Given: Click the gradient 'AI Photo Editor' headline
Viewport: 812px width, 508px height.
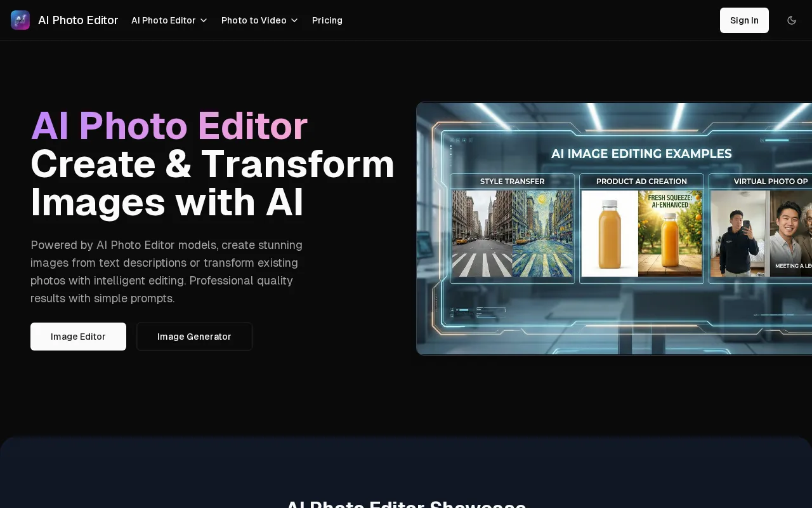Looking at the screenshot, I should pyautogui.click(x=169, y=126).
